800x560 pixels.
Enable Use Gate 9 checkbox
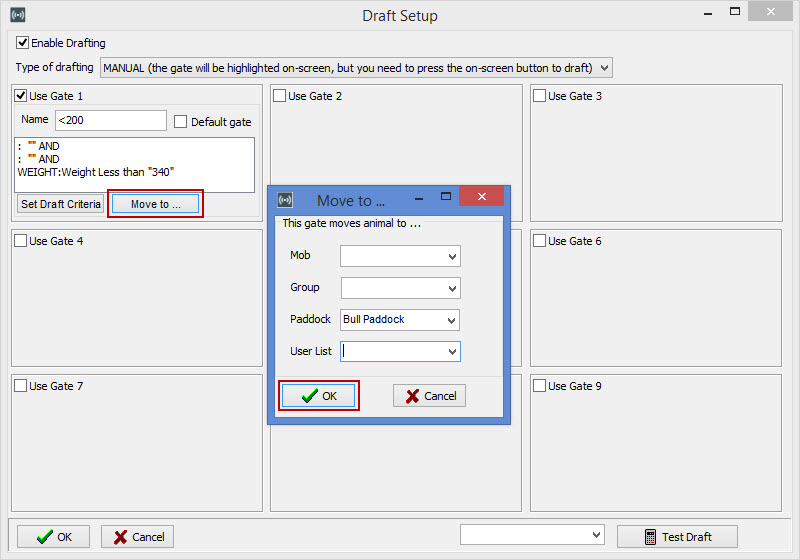pos(539,386)
